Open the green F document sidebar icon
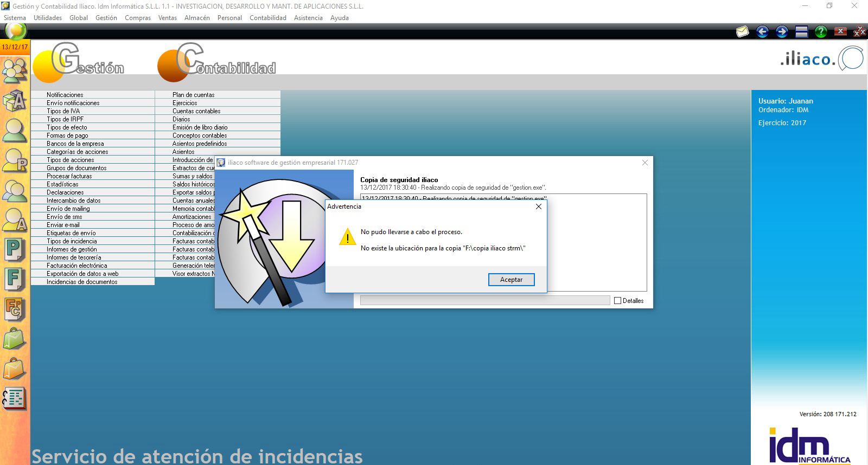Viewport: 868px width, 465px height. pyautogui.click(x=15, y=280)
